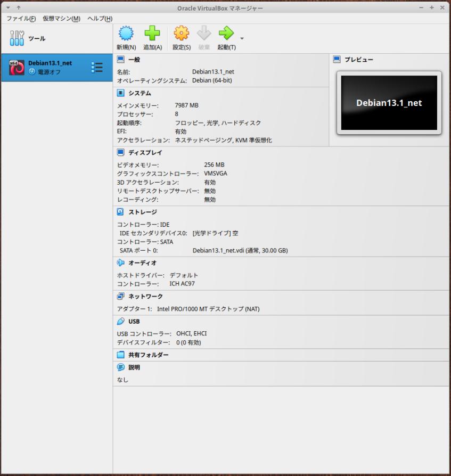Click the プレビュー header text
The width and height of the screenshot is (451, 476).
coord(359,60)
